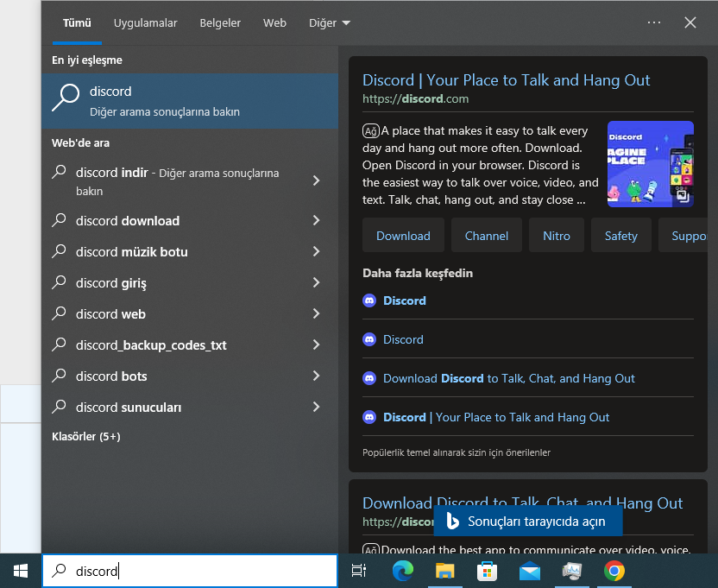Launch Google Chrome from taskbar
The width and height of the screenshot is (718, 588).
pyautogui.click(x=614, y=571)
